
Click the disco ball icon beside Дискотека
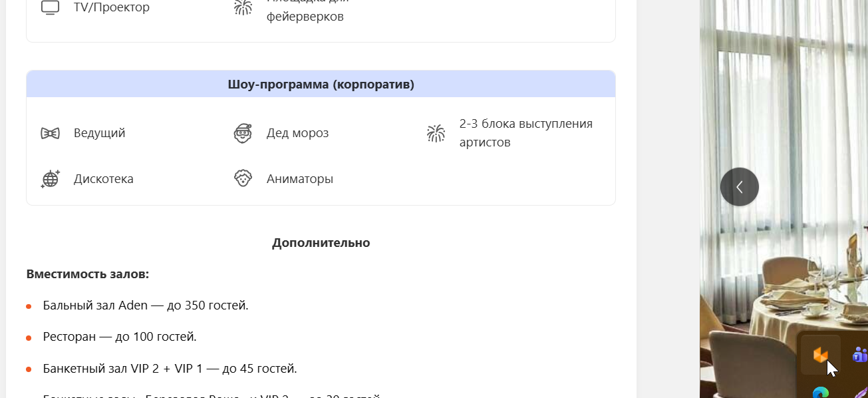coord(50,179)
